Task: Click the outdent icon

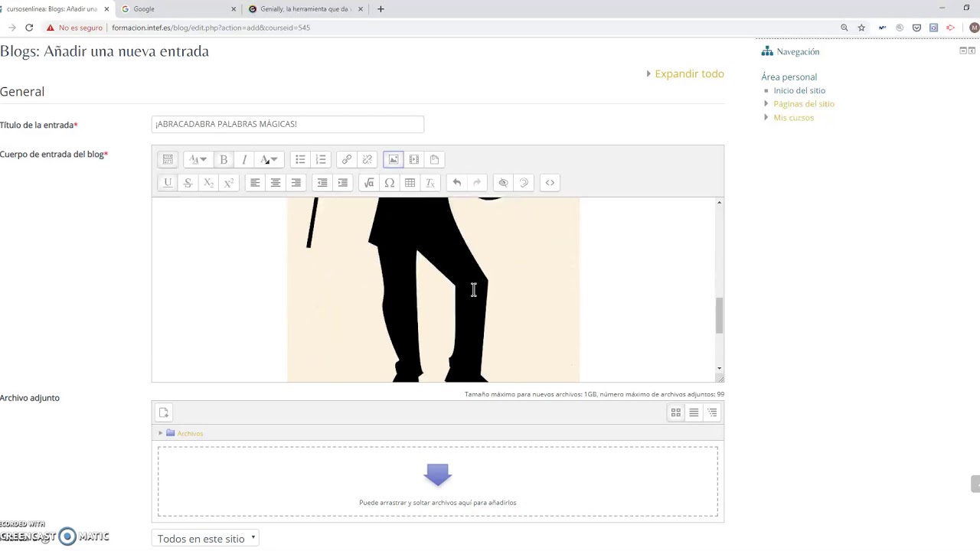Action: click(322, 182)
